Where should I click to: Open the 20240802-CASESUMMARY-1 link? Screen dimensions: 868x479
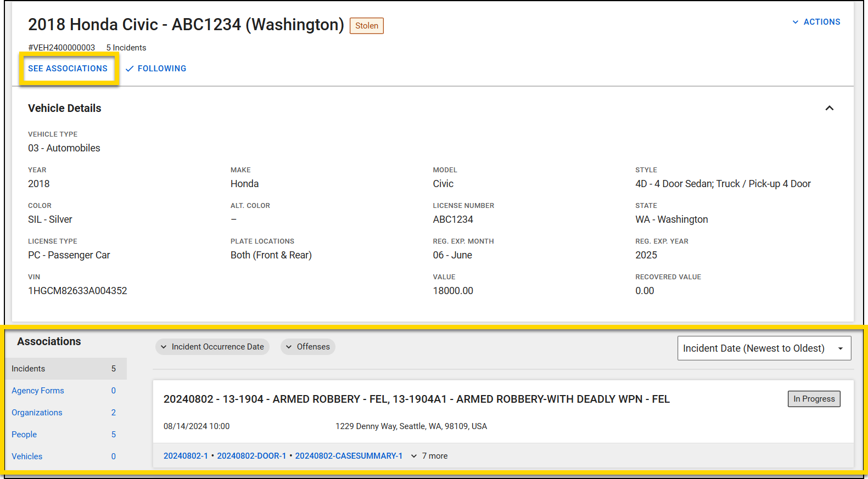point(349,456)
